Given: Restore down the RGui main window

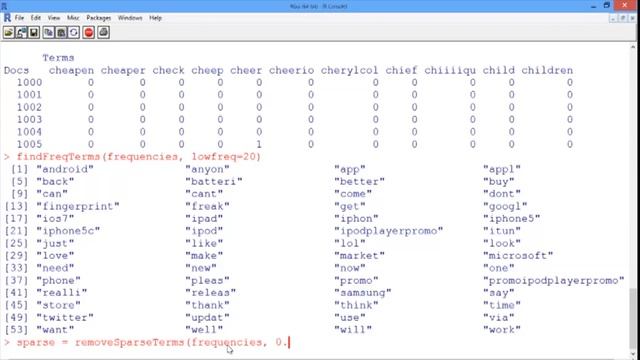Looking at the screenshot, I should pos(607,6).
